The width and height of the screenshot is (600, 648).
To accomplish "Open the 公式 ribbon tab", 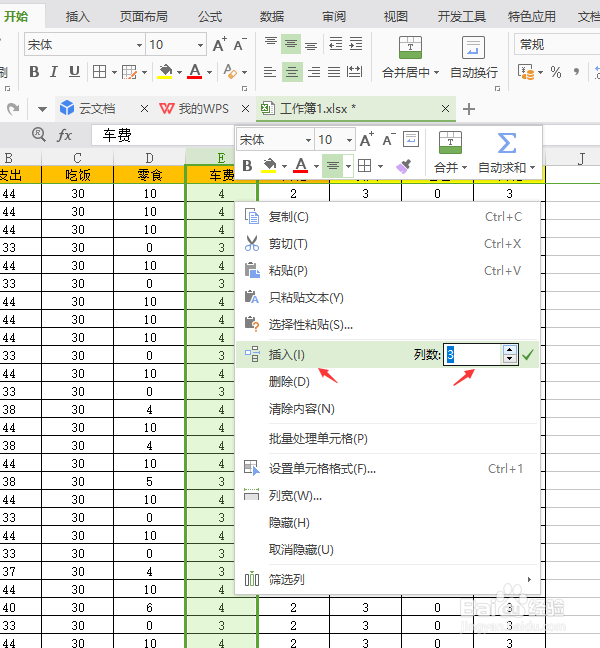I will pos(210,17).
